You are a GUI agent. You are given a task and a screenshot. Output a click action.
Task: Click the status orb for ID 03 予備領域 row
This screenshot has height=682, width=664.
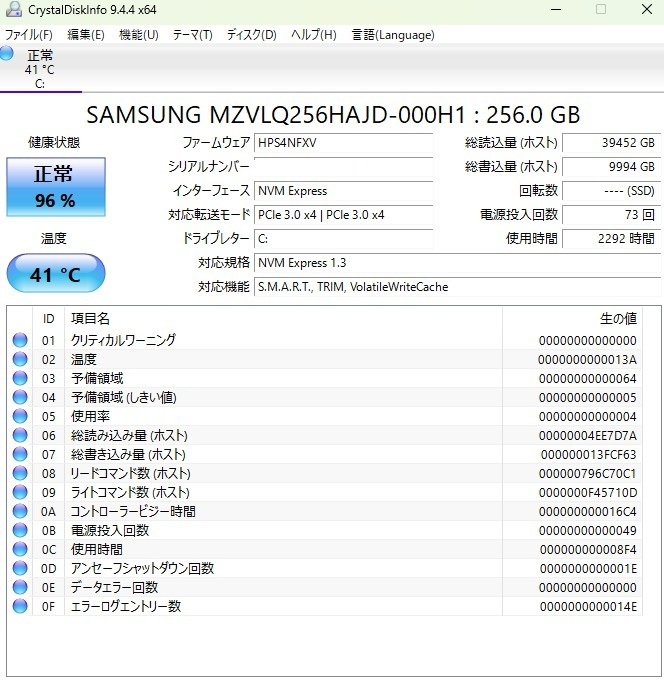pos(20,378)
